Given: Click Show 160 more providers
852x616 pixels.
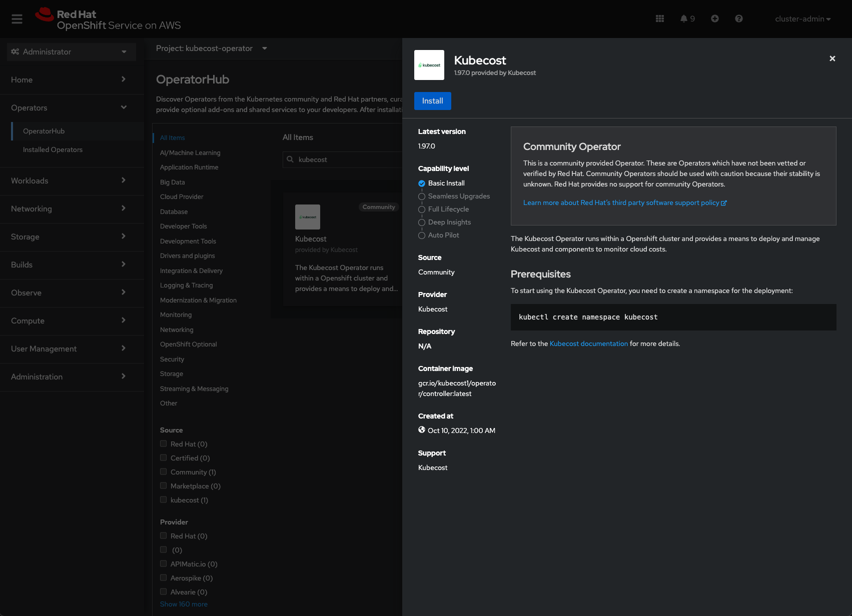Looking at the screenshot, I should pyautogui.click(x=184, y=604).
